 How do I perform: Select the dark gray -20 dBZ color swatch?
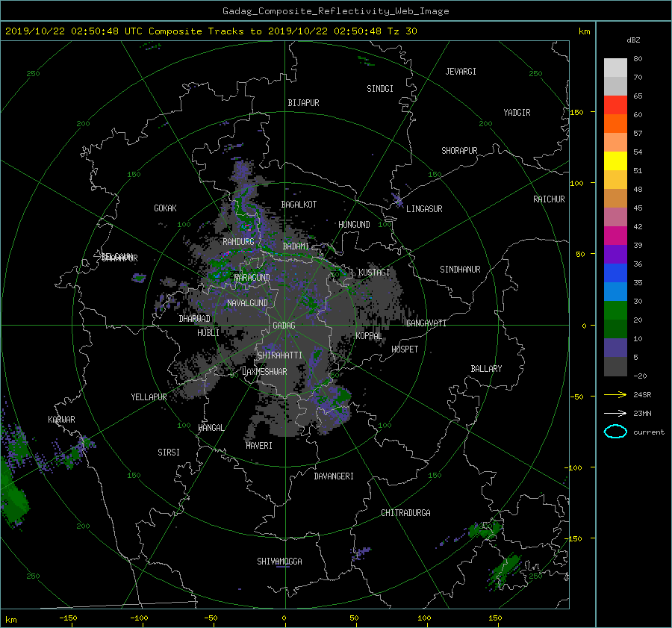[x=615, y=367]
